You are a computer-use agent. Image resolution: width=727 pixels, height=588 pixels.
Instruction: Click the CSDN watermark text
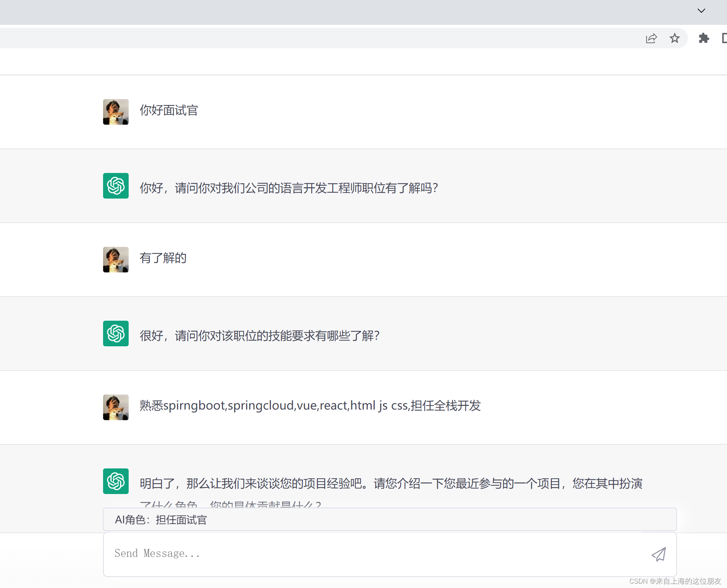point(675,581)
